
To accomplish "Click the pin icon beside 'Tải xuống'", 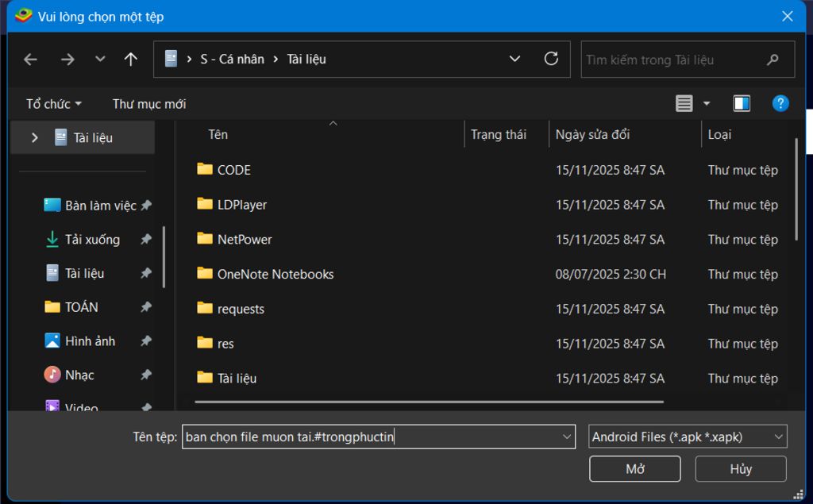I will [146, 239].
